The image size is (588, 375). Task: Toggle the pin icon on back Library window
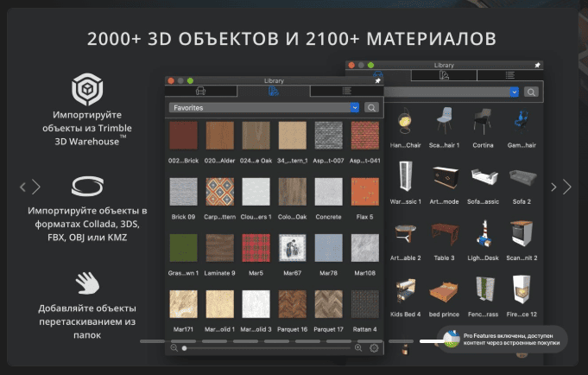537,65
